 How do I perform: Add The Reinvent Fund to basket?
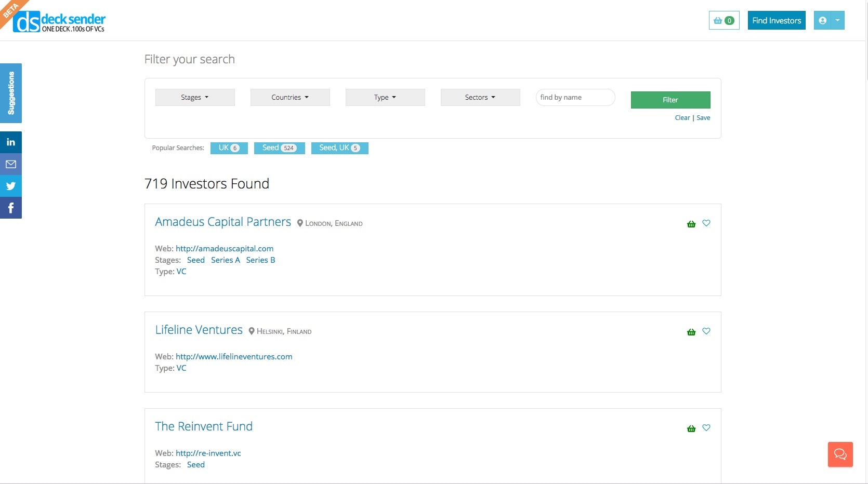point(691,428)
